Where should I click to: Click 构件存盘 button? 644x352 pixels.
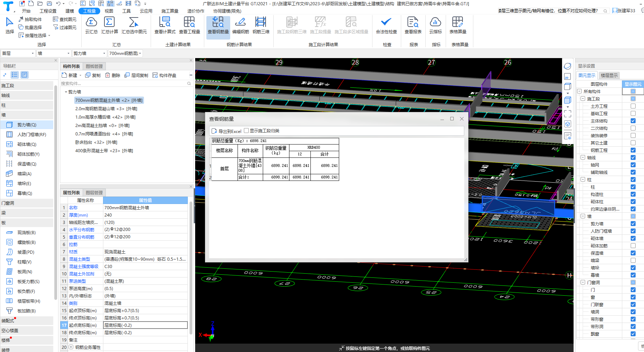pos(164,75)
